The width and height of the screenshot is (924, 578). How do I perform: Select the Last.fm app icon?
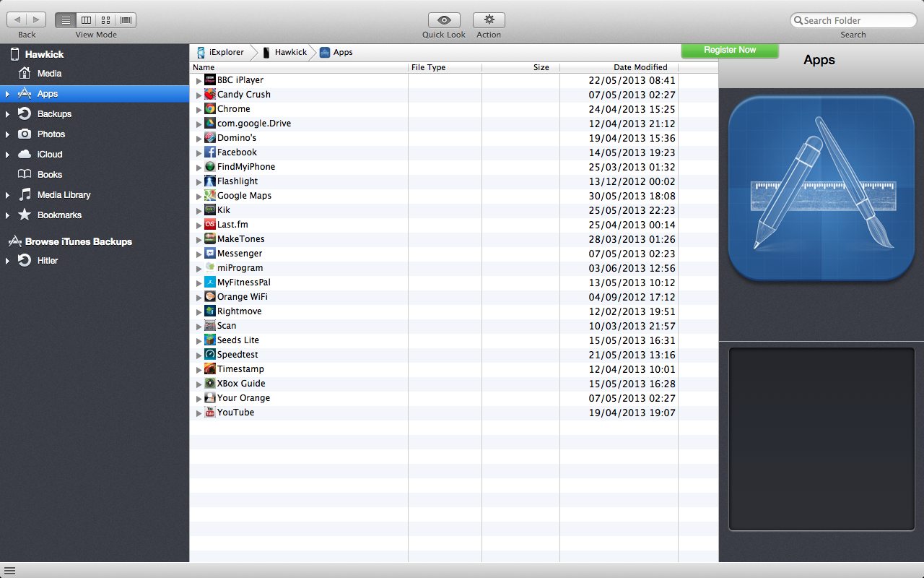(210, 225)
